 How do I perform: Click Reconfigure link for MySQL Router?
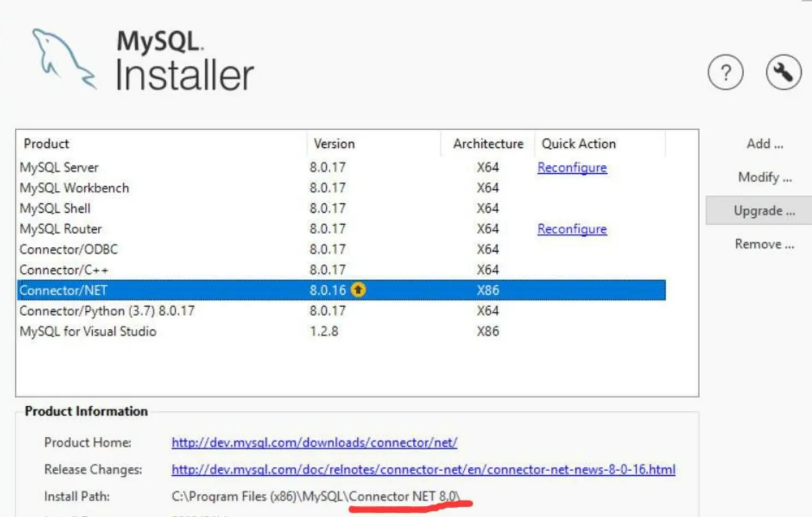[572, 229]
